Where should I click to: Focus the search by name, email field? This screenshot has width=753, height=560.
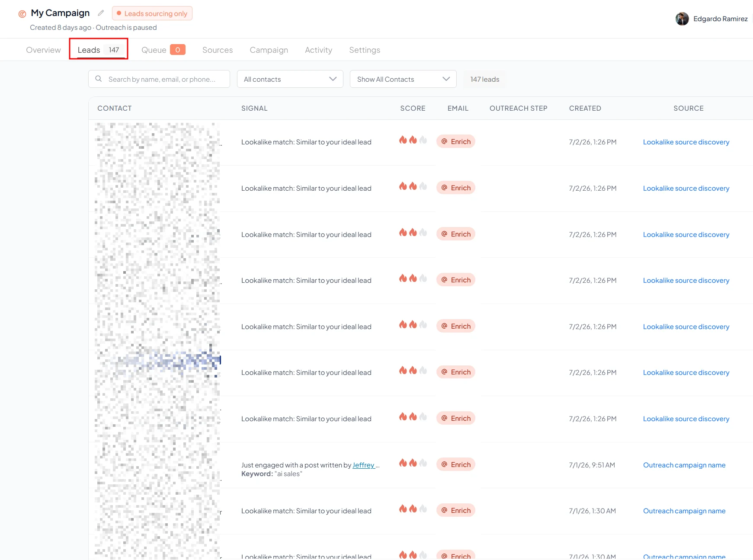[x=159, y=79]
